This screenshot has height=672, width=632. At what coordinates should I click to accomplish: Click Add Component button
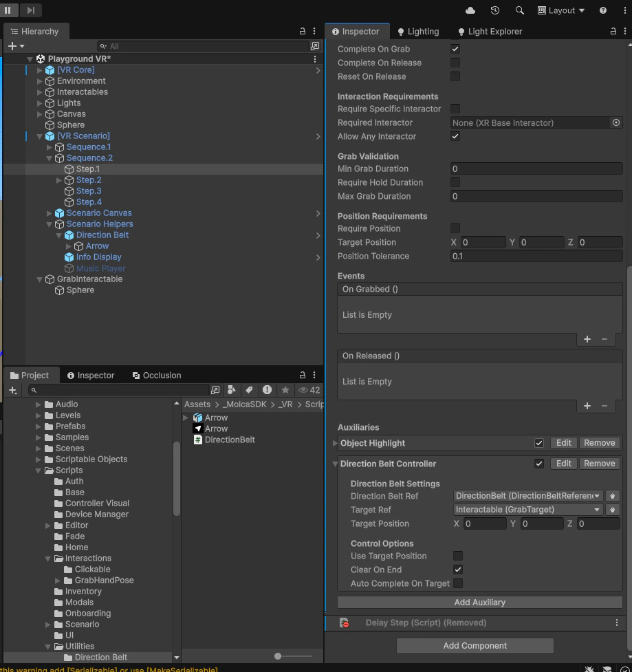[x=475, y=645]
